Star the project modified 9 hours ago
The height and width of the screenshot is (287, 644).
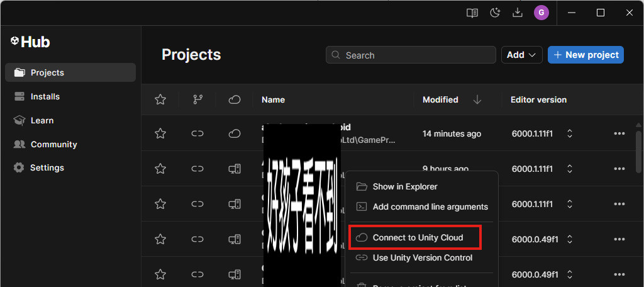point(160,169)
